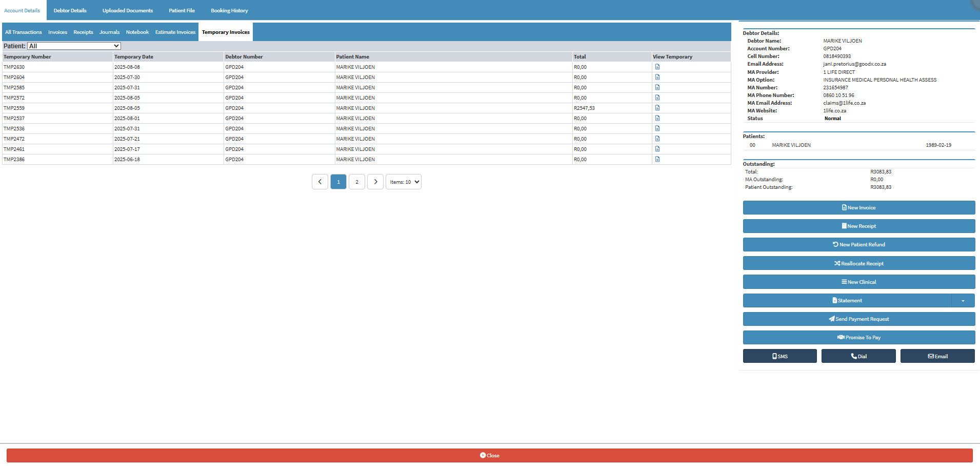Select the TMP2630 temporary number cell
This screenshot has height=466, width=980.
click(x=57, y=67)
